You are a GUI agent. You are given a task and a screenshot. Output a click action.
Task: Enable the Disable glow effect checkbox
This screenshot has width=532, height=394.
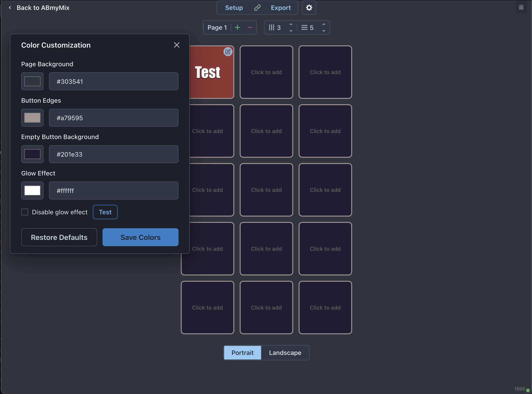tap(25, 212)
